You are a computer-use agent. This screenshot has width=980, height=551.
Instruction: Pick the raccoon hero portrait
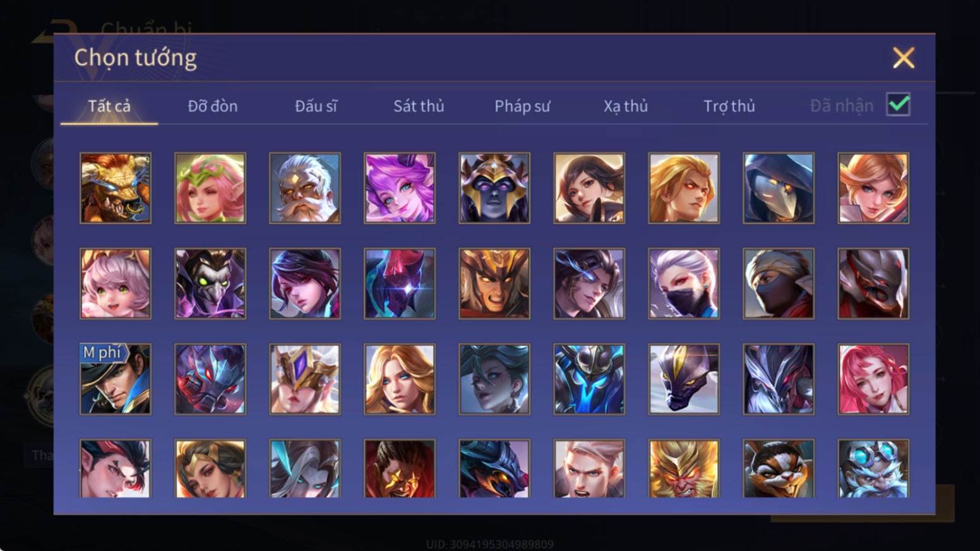(779, 468)
